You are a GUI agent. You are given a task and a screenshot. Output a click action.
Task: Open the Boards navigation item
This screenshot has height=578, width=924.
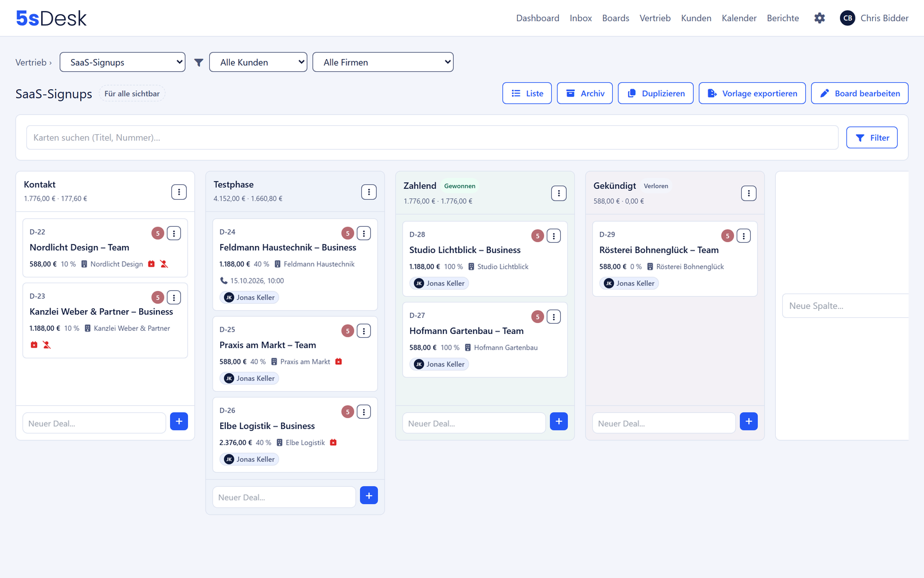coord(616,18)
